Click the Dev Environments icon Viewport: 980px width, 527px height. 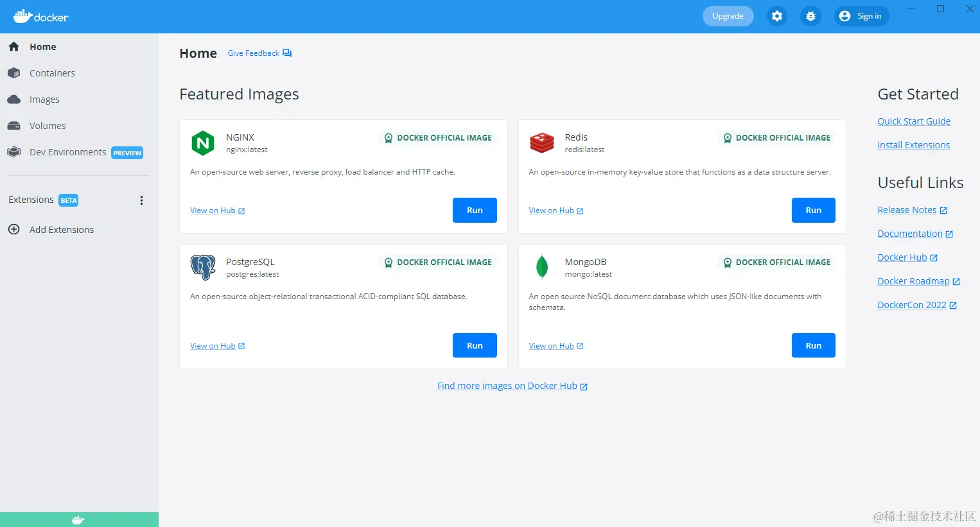13,152
